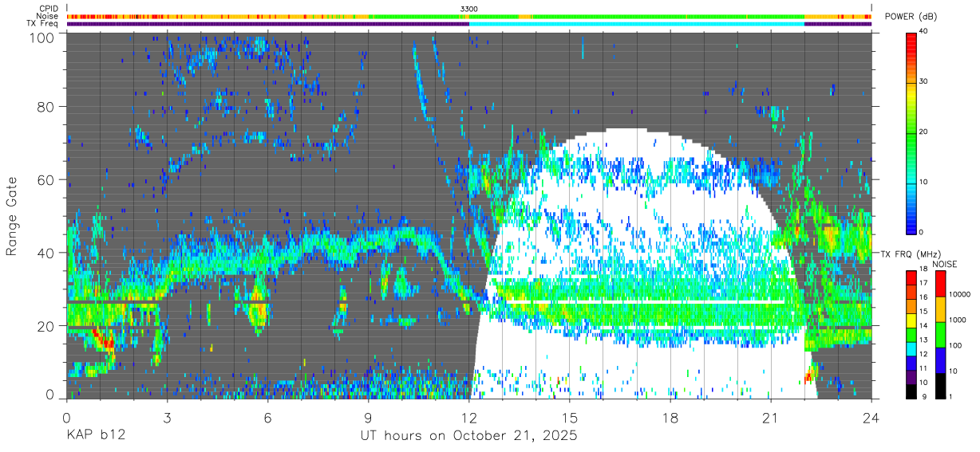The width and height of the screenshot is (980, 452).
Task: Click the 'Range Gate' y-axis title
Action: coord(12,217)
